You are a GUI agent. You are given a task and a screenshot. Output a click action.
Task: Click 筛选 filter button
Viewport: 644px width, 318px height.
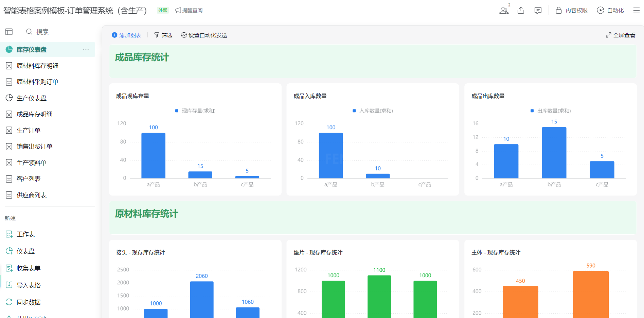(x=163, y=35)
